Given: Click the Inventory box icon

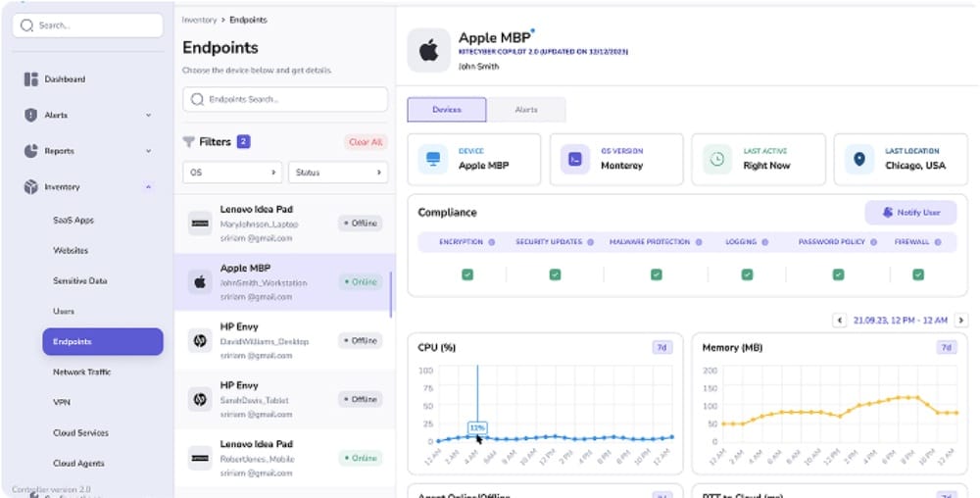Looking at the screenshot, I should pos(30,187).
